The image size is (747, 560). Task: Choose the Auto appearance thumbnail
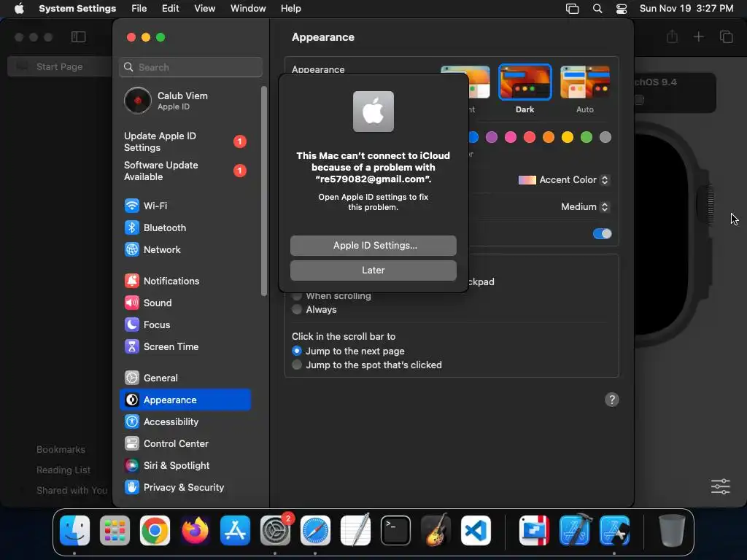585,82
